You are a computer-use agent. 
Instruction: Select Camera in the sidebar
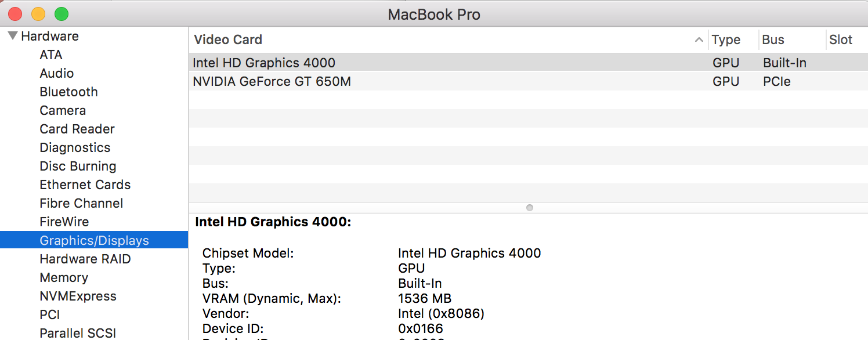[x=63, y=110]
